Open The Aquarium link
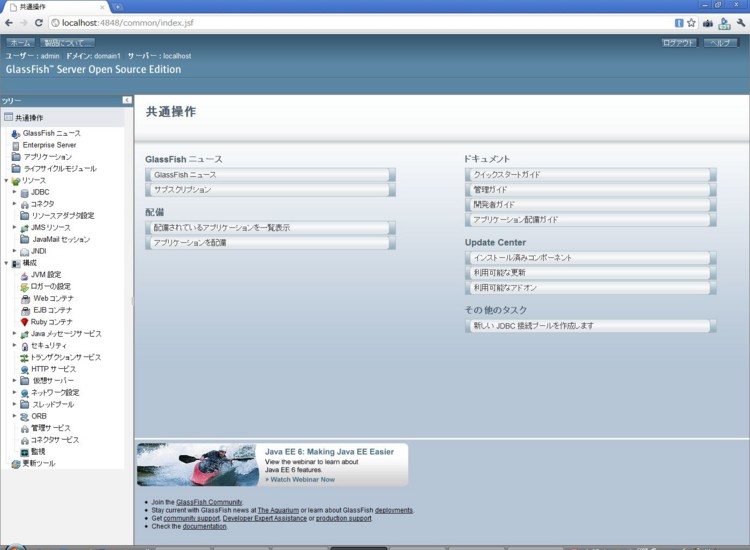 point(278,510)
